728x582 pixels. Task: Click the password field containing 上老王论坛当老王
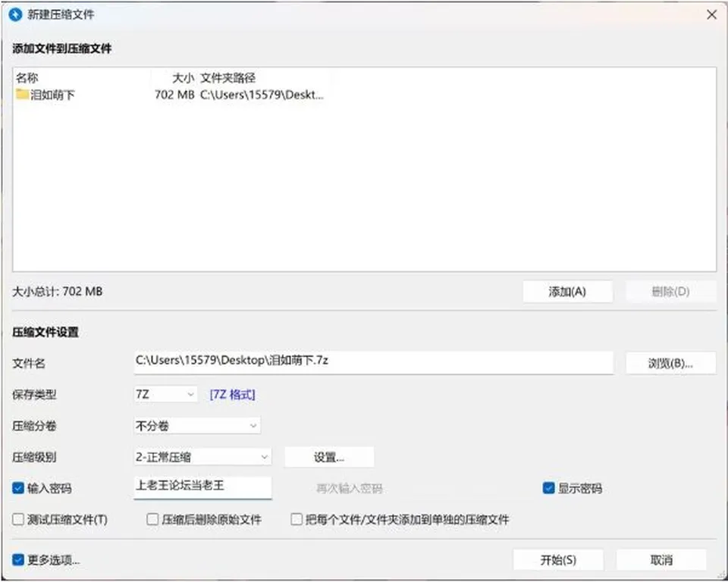[202, 487]
